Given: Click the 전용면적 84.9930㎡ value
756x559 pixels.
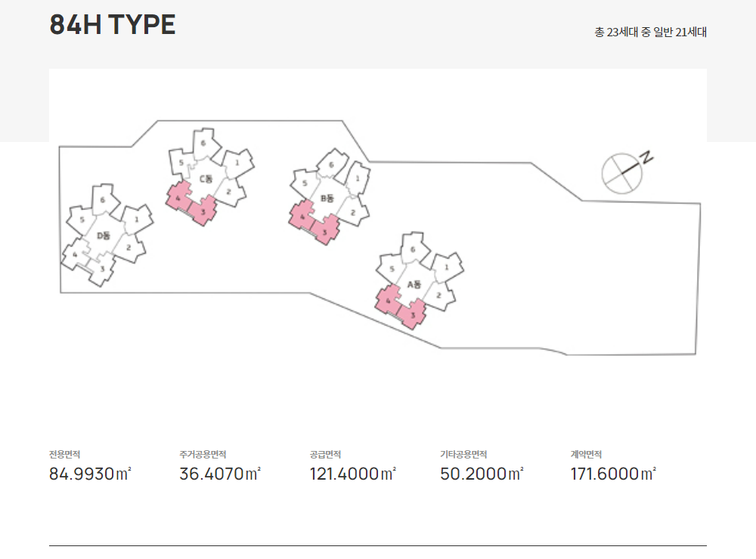Looking at the screenshot, I should [90, 474].
